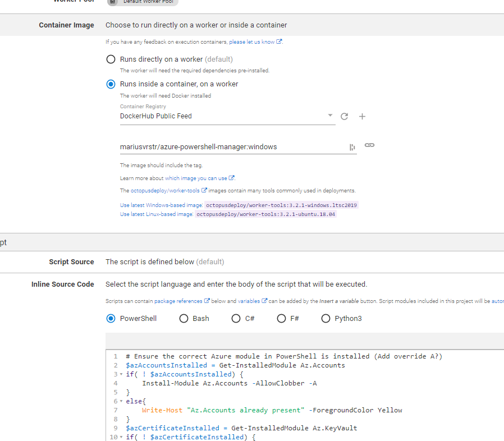Screen dimensions: 504x441
Task: Select 'Runs directly on a worker' option
Action: [x=111, y=59]
